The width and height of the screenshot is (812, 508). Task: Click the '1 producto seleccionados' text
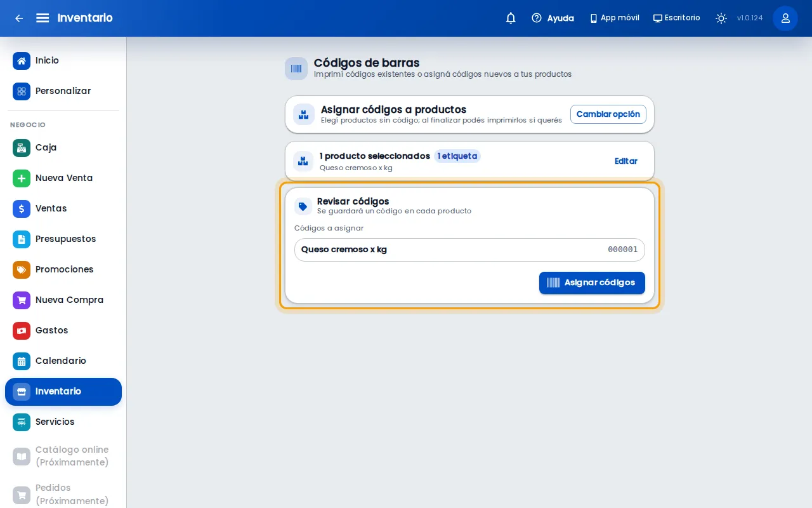pyautogui.click(x=375, y=156)
